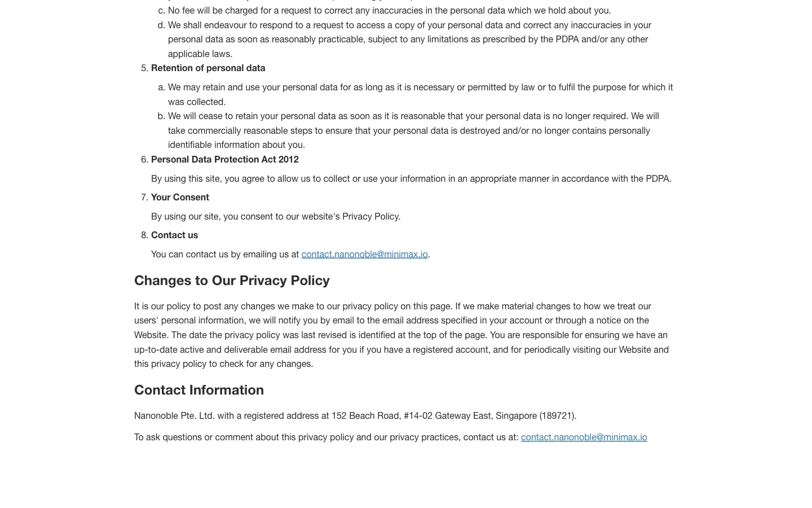Image resolution: width=812 pixels, height=508 pixels.
Task: Select the Your Consent list title
Action: (x=180, y=197)
